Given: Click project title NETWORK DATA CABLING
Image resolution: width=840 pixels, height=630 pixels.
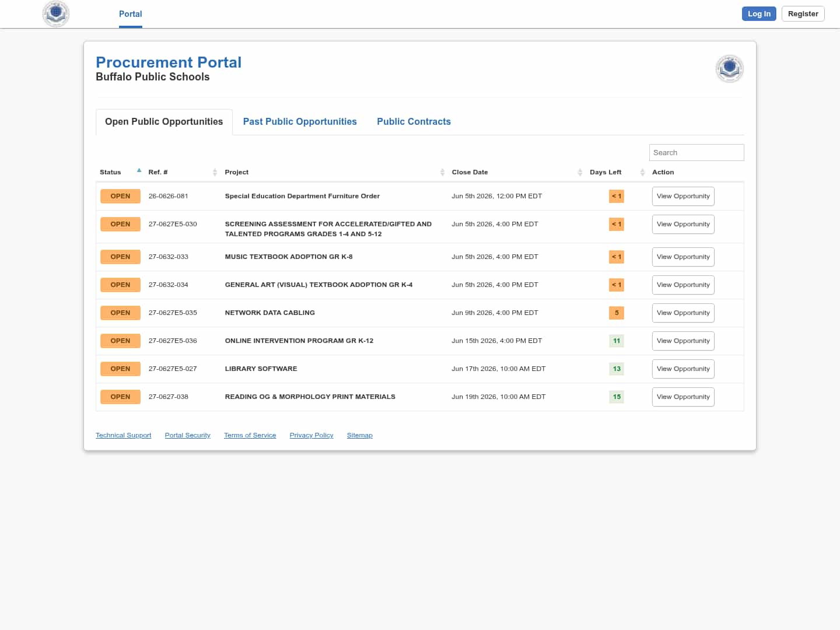Looking at the screenshot, I should [x=270, y=313].
